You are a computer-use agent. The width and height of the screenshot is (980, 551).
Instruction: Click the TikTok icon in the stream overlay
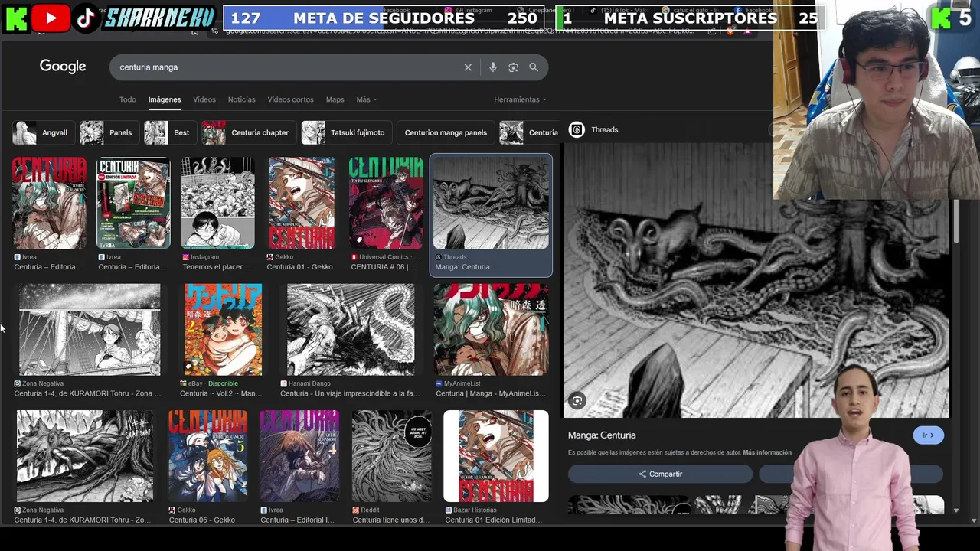click(86, 18)
